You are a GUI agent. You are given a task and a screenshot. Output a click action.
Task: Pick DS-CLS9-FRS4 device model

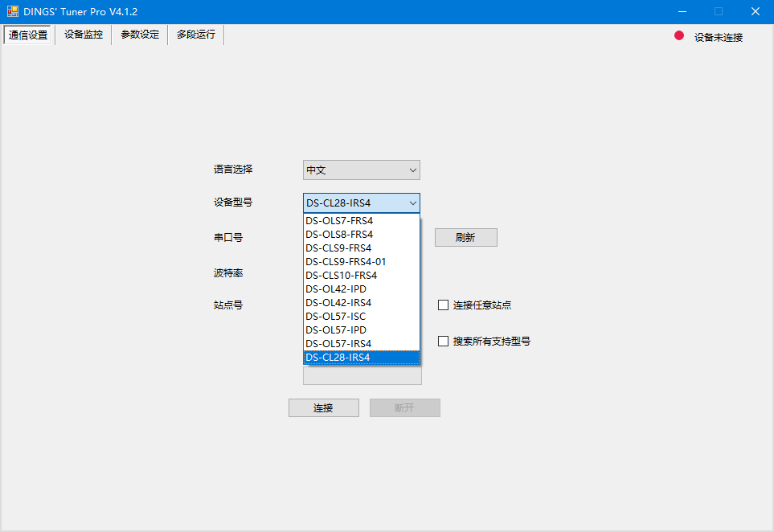[x=362, y=248]
